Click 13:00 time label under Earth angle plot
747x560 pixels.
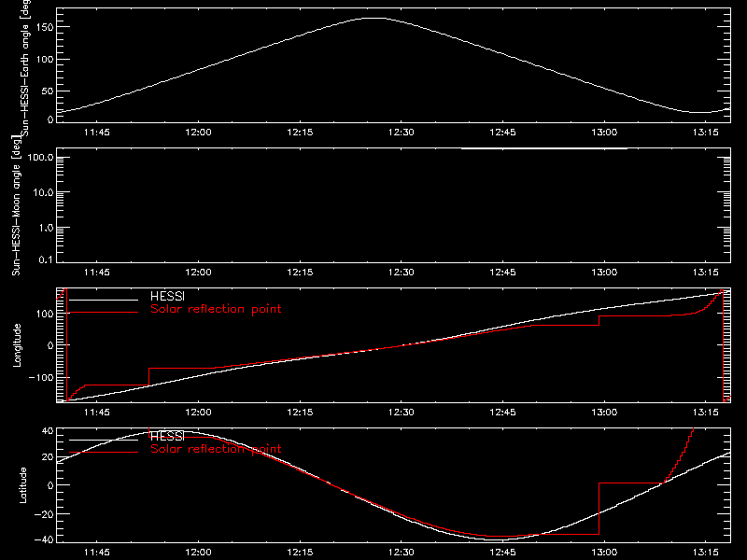click(604, 133)
